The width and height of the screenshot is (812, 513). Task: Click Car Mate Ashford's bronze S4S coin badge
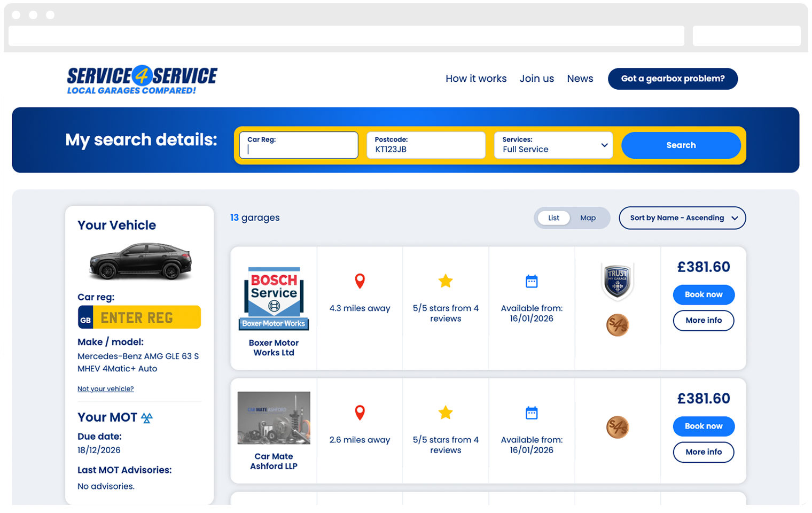click(618, 428)
